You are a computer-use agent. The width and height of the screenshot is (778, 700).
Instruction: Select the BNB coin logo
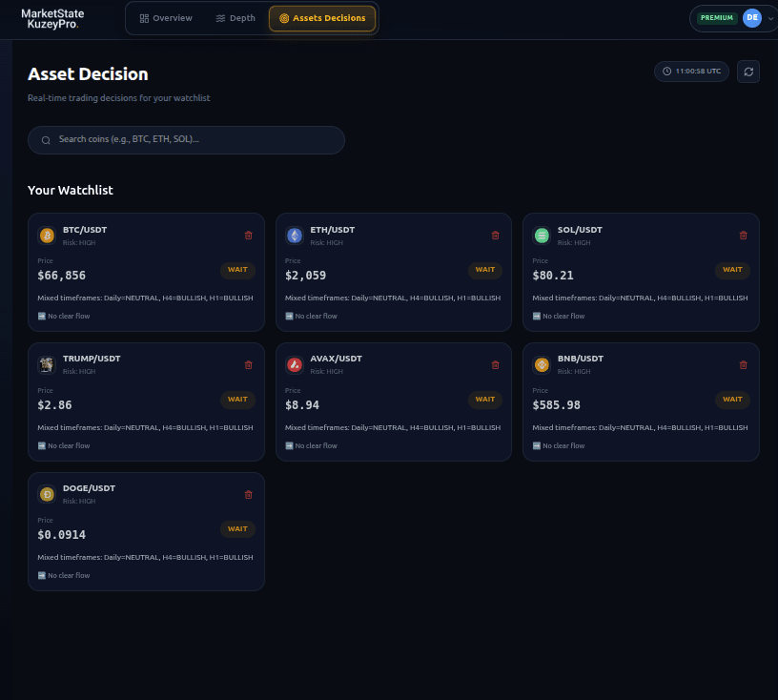coord(542,364)
